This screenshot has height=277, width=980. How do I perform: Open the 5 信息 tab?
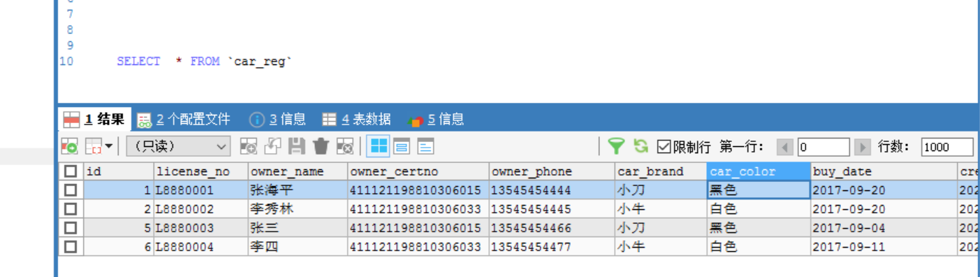point(436,120)
